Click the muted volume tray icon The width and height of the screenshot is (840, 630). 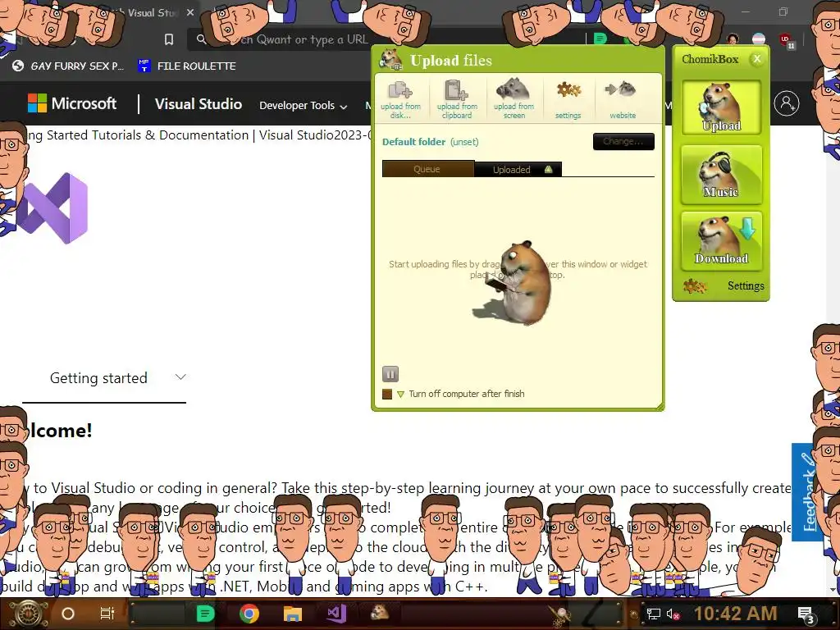(x=673, y=614)
